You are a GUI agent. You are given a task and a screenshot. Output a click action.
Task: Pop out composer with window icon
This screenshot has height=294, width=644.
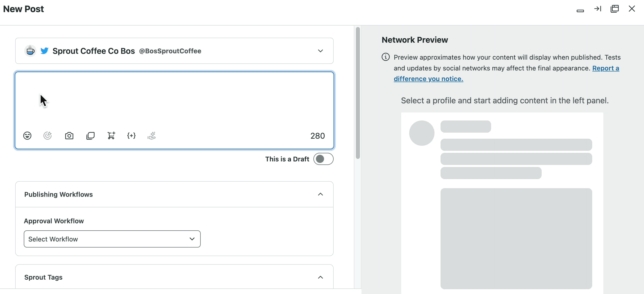pos(615,9)
